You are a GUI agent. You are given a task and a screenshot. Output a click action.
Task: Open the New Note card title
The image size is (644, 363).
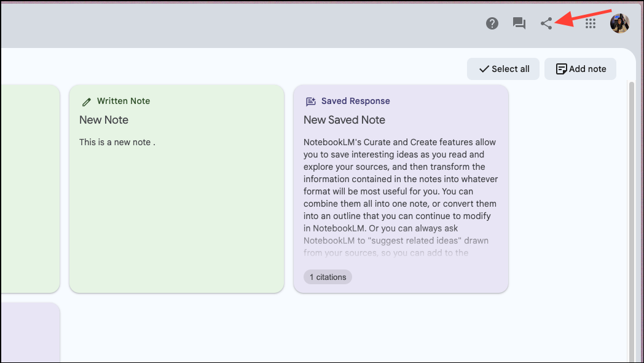coord(104,120)
